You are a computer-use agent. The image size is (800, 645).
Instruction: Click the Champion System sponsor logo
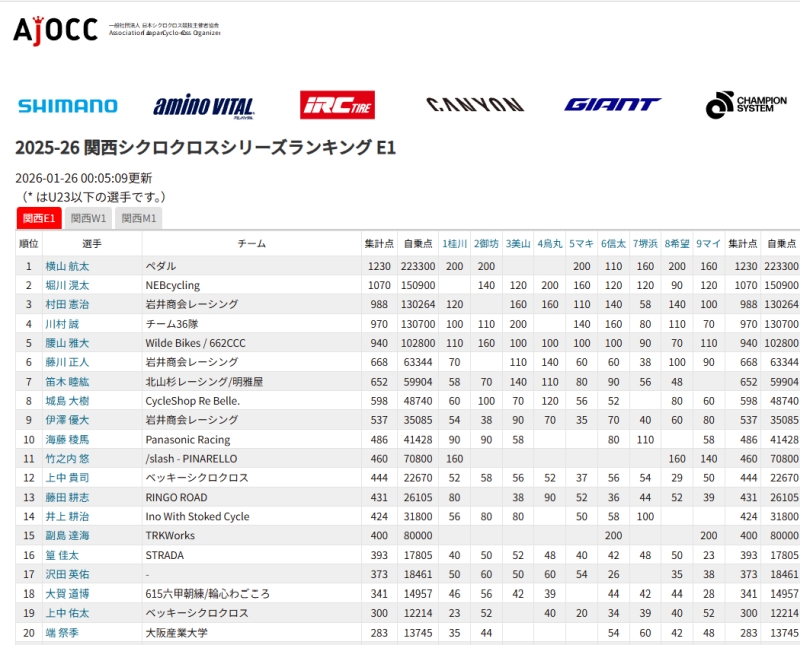(x=746, y=105)
